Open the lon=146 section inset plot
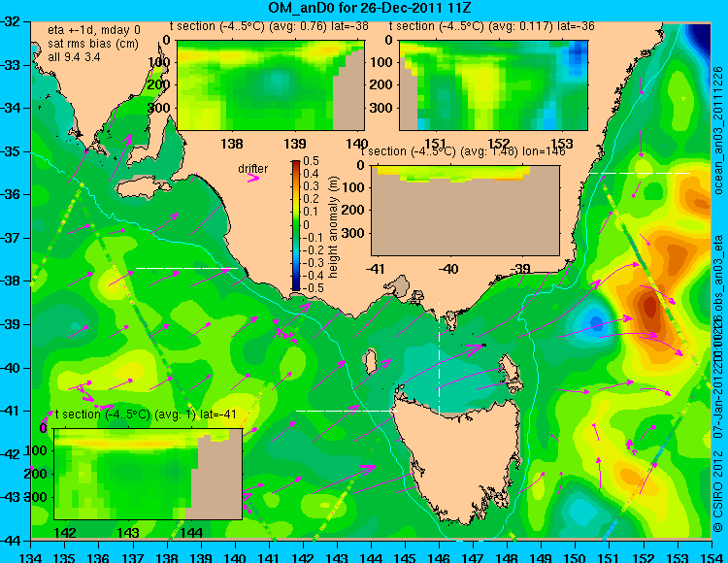Viewport: 728px width, 563px height. [465, 211]
